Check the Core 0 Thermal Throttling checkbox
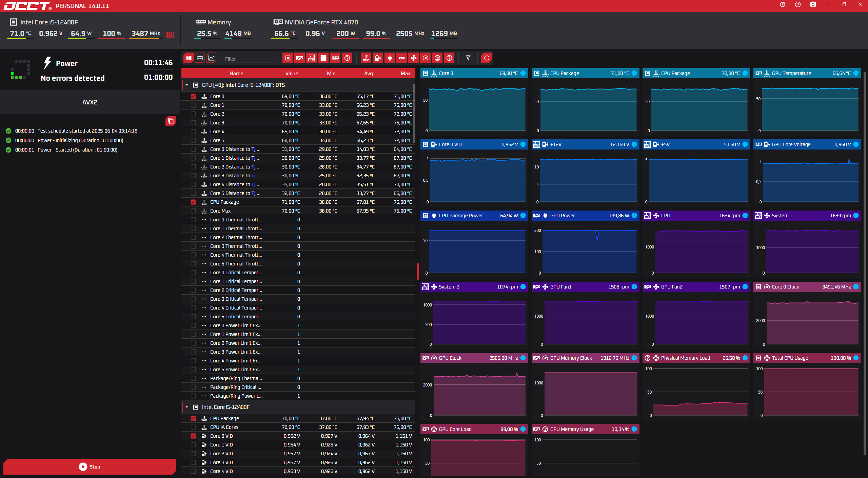Screen dimensions: 868x478 193,220
